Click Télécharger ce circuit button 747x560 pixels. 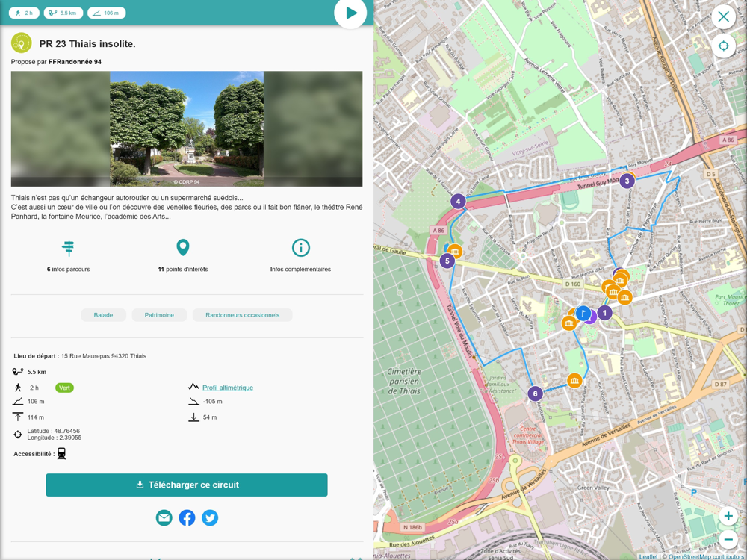click(187, 485)
